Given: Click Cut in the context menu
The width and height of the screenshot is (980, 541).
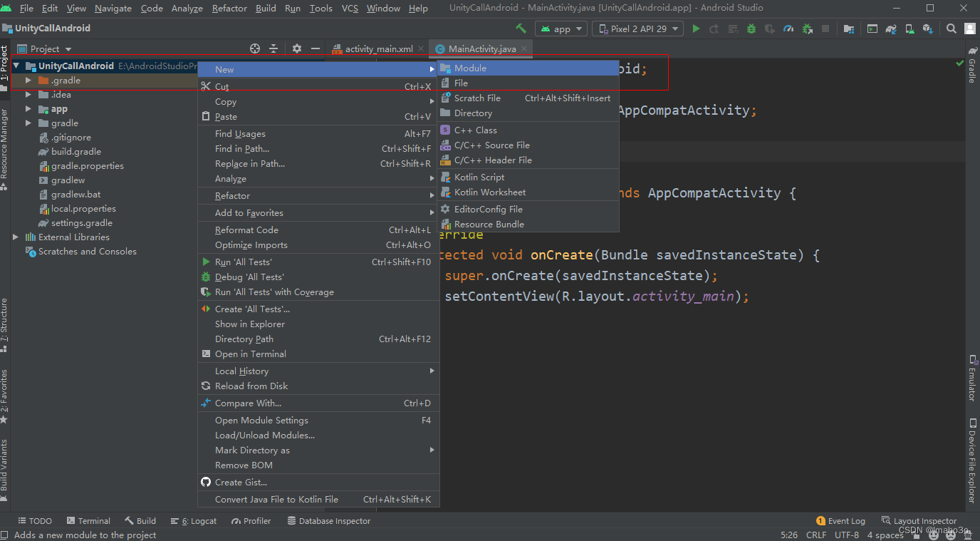Looking at the screenshot, I should coord(318,86).
